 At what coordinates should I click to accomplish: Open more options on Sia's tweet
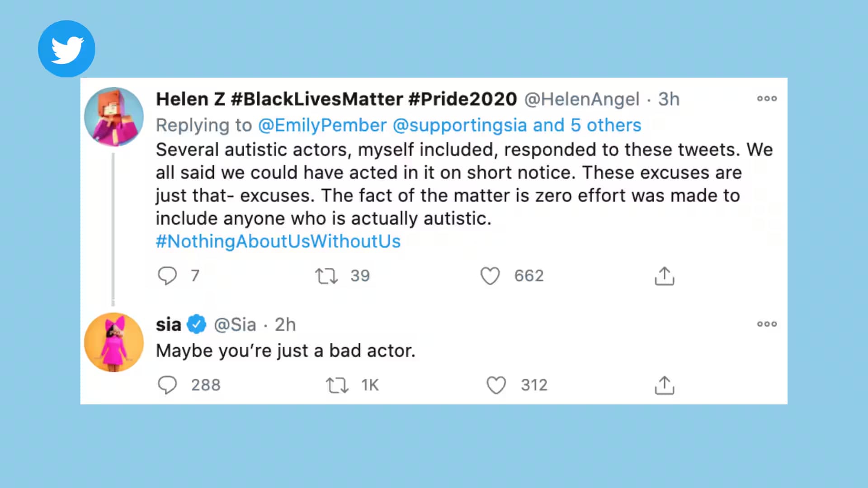point(767,324)
